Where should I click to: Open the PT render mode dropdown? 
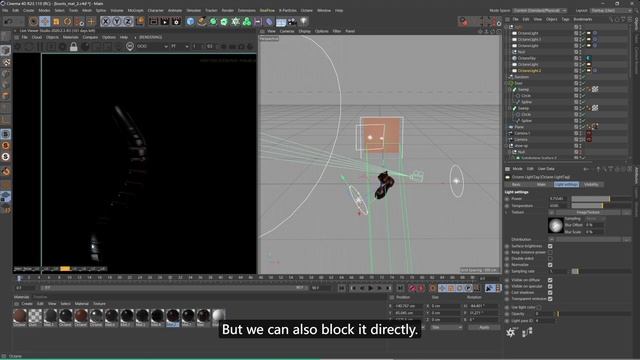[x=180, y=47]
